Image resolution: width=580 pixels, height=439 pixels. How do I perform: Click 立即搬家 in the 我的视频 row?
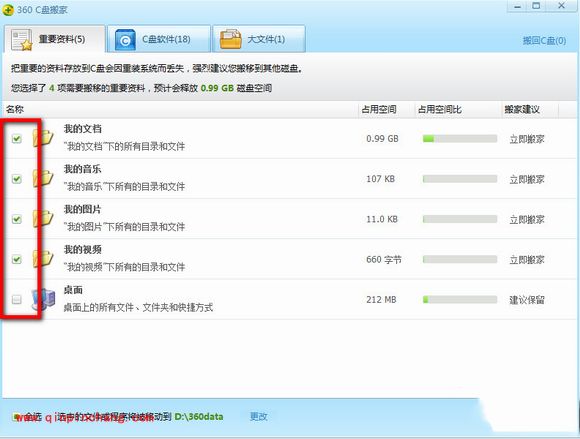(x=527, y=260)
